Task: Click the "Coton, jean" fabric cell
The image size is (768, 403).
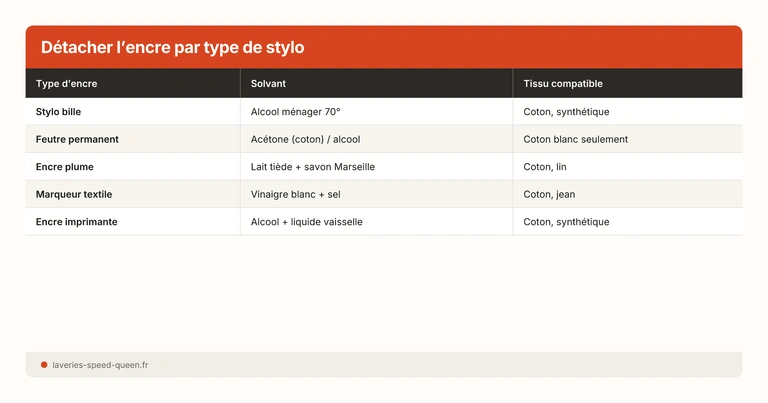Action: (549, 194)
